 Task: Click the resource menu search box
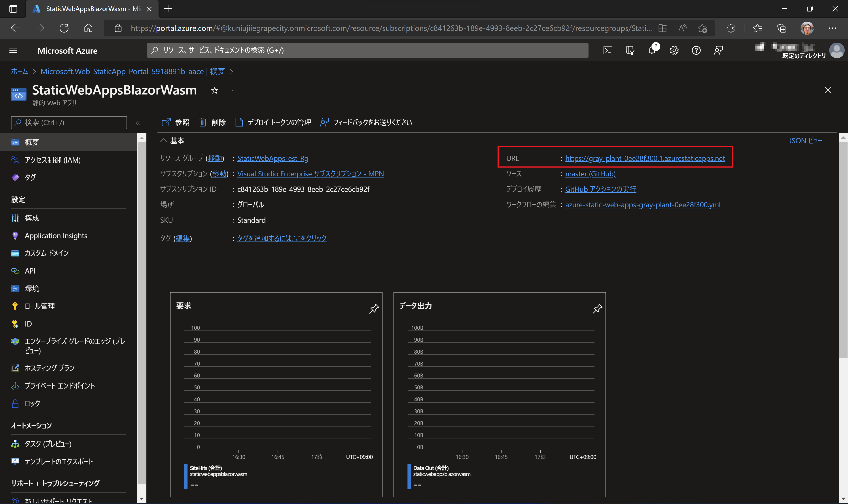click(69, 123)
